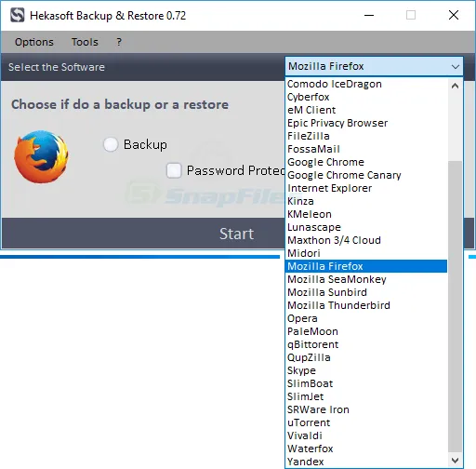Select Skype in the software list
This screenshot has height=469, width=476.
click(x=366, y=370)
